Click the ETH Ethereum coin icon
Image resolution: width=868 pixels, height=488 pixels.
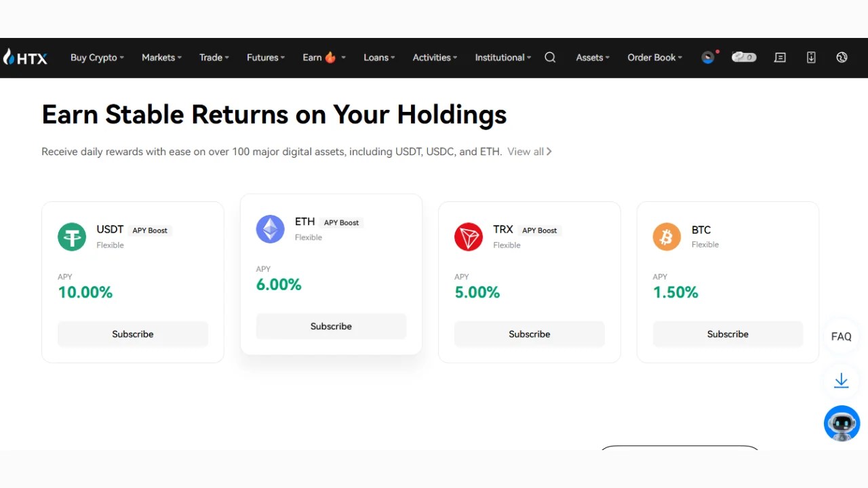point(270,228)
